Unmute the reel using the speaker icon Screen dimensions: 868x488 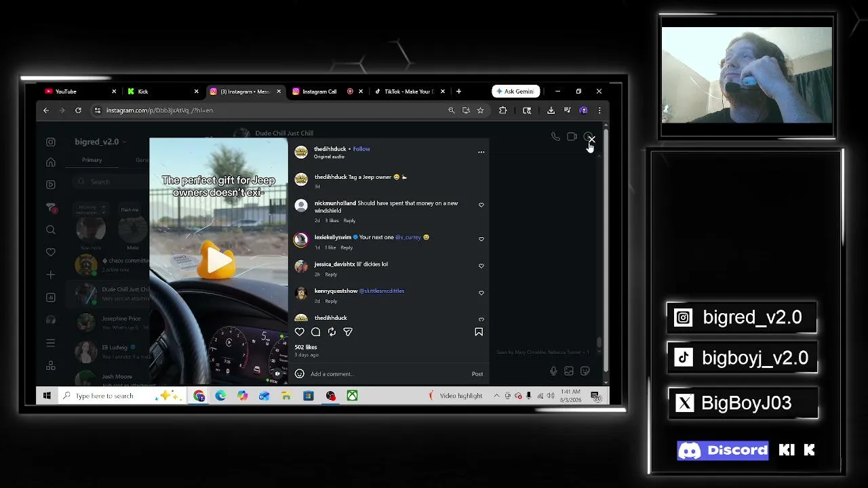coord(277,373)
